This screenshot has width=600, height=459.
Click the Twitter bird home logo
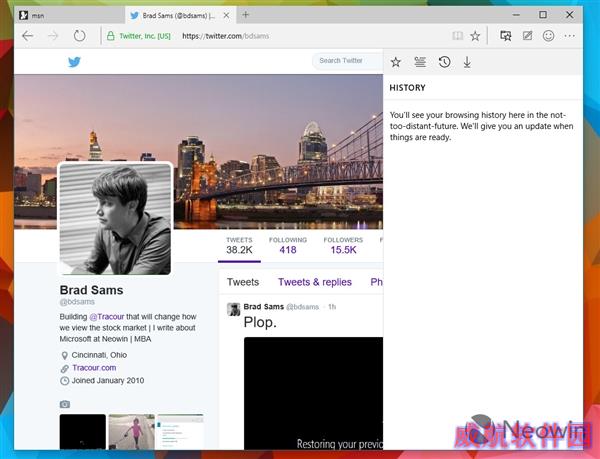74,62
